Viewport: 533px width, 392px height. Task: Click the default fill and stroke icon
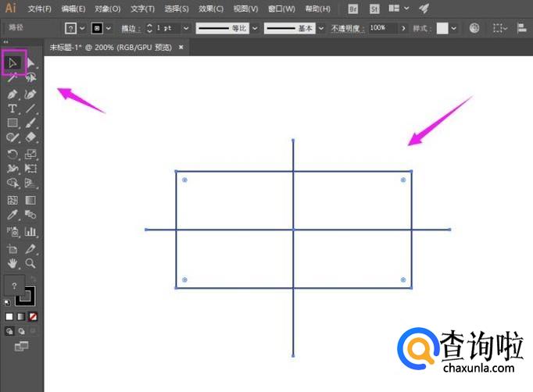coord(8,302)
